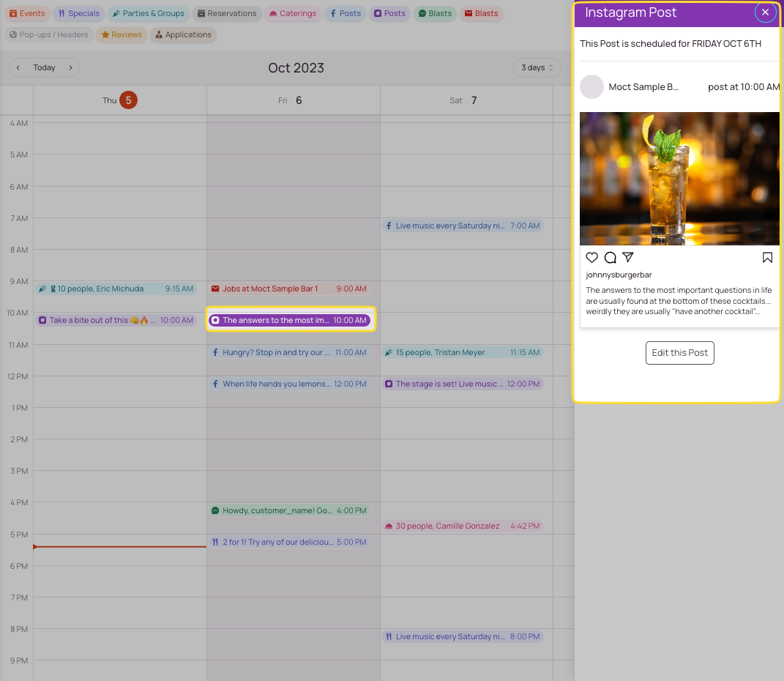Open the cocktail post image
The image size is (784, 681).
(x=679, y=179)
